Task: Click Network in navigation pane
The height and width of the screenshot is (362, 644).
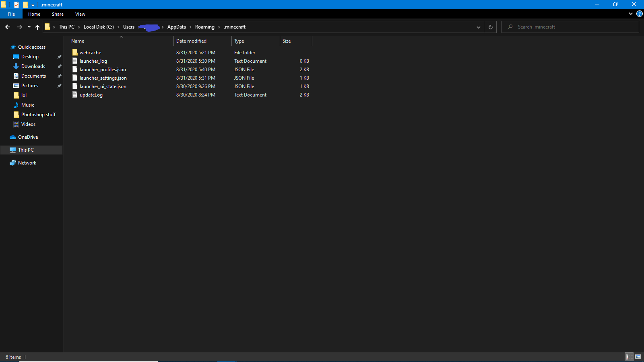Action: point(27,163)
